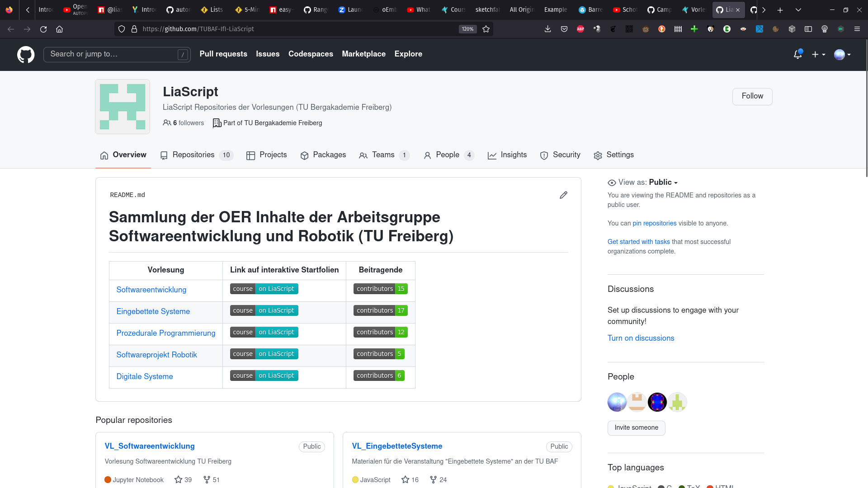Bookmark page with star icon
The width and height of the screenshot is (868, 488).
tap(486, 29)
